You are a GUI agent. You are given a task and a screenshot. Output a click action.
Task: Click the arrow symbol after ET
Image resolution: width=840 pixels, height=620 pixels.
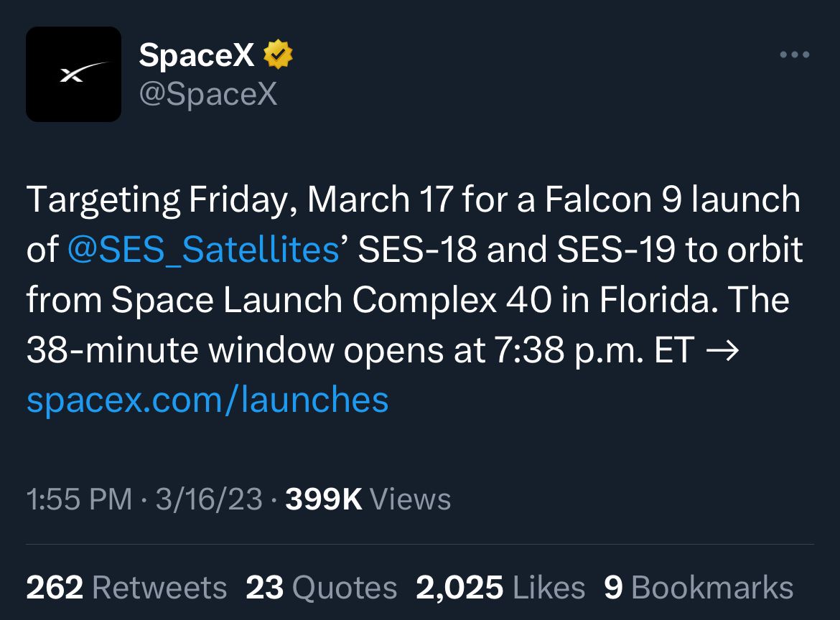[x=723, y=351]
